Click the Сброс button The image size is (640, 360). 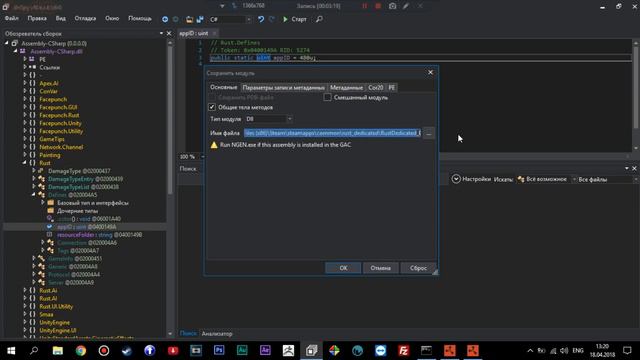point(418,268)
